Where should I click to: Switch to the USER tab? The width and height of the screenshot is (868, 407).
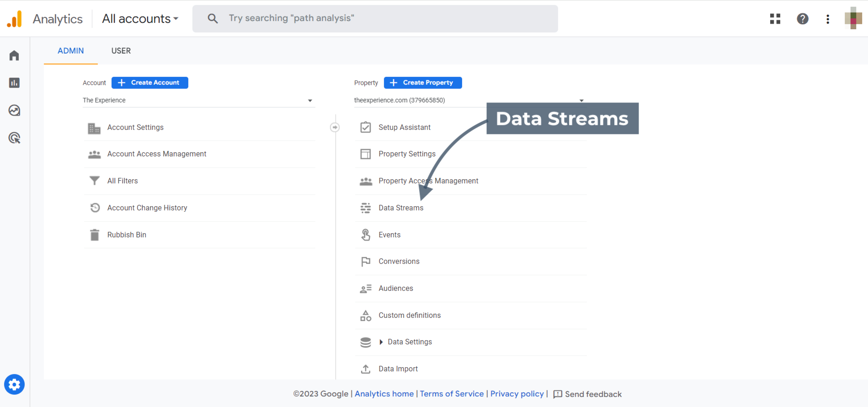(121, 51)
